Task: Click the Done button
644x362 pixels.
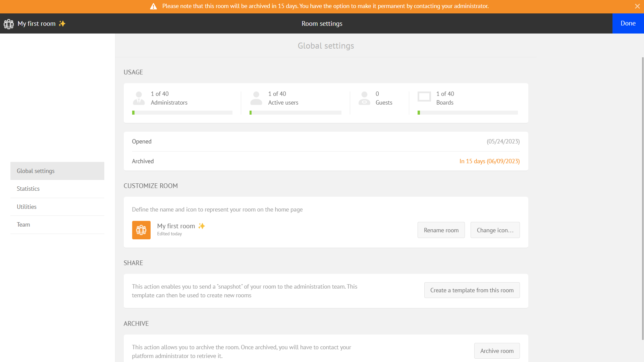Action: (x=628, y=23)
